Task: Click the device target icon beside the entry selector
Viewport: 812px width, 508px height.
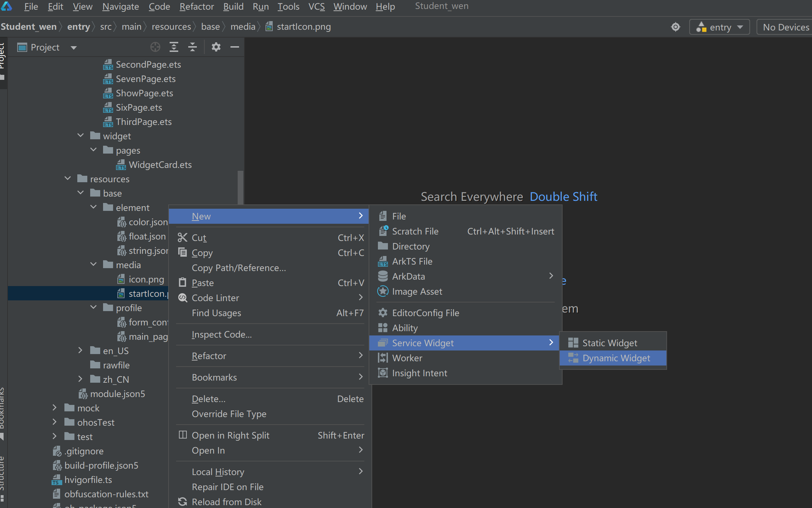Action: 675,27
